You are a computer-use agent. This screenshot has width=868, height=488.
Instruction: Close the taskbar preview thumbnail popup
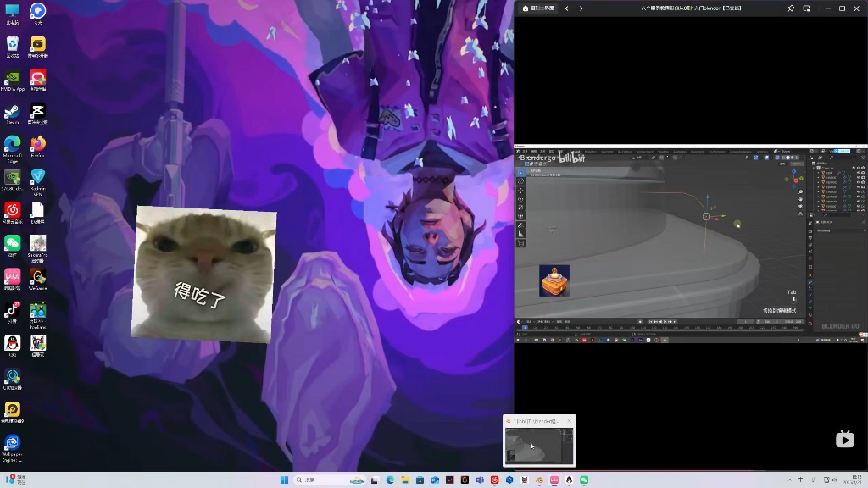[x=569, y=421]
